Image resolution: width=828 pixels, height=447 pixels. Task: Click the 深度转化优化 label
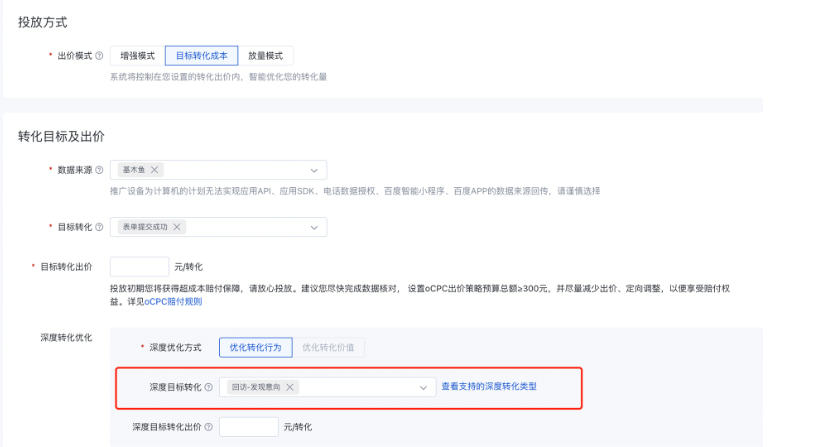tap(67, 337)
